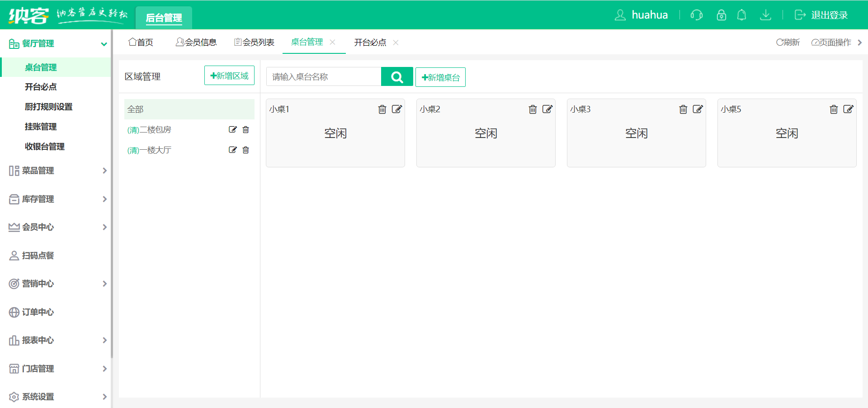This screenshot has width=868, height=408.
Task: Open notifications via the bell icon
Action: coord(741,15)
